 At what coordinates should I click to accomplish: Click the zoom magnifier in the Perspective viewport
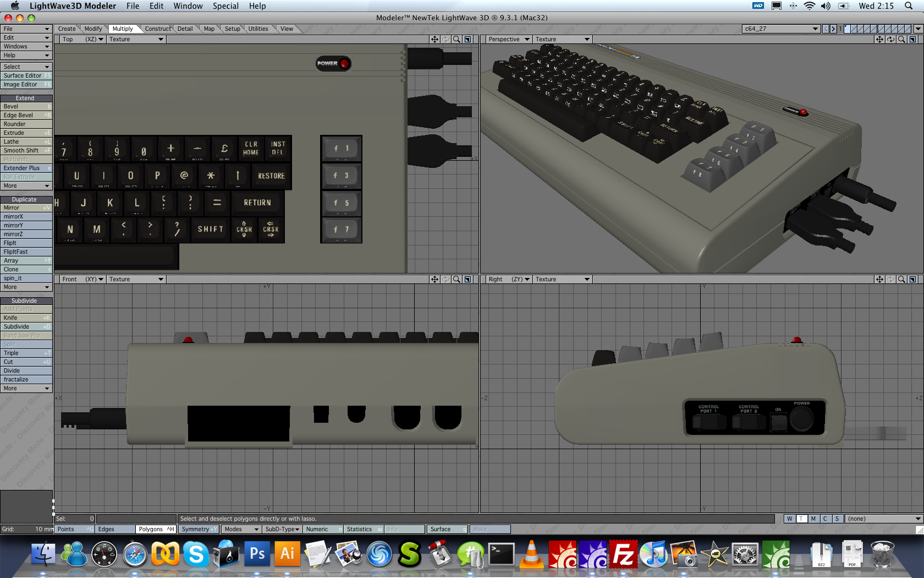901,40
